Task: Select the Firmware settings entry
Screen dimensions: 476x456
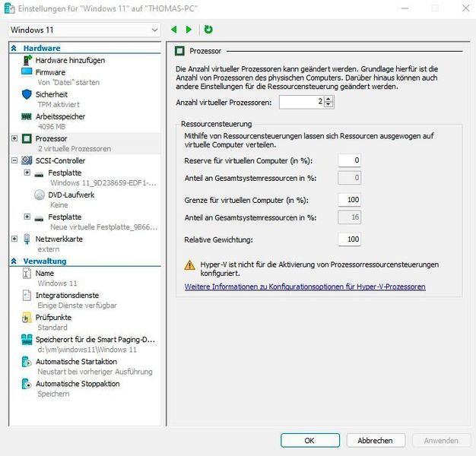Action: (x=50, y=72)
